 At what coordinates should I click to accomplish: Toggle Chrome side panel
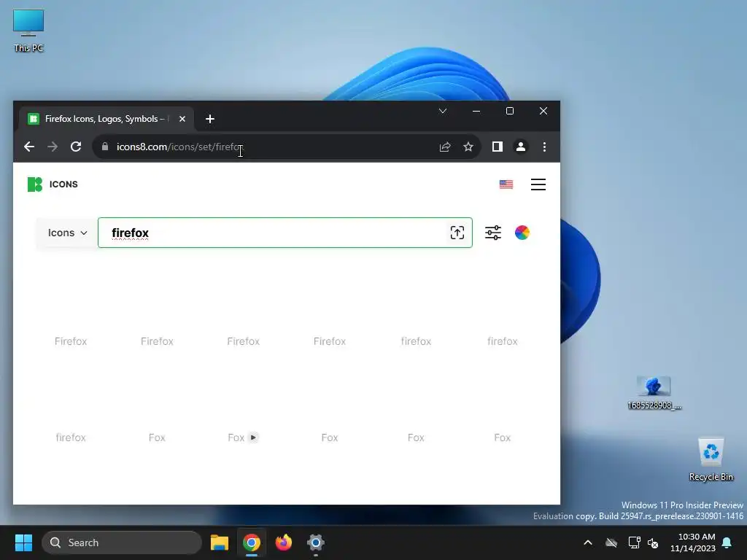point(497,147)
